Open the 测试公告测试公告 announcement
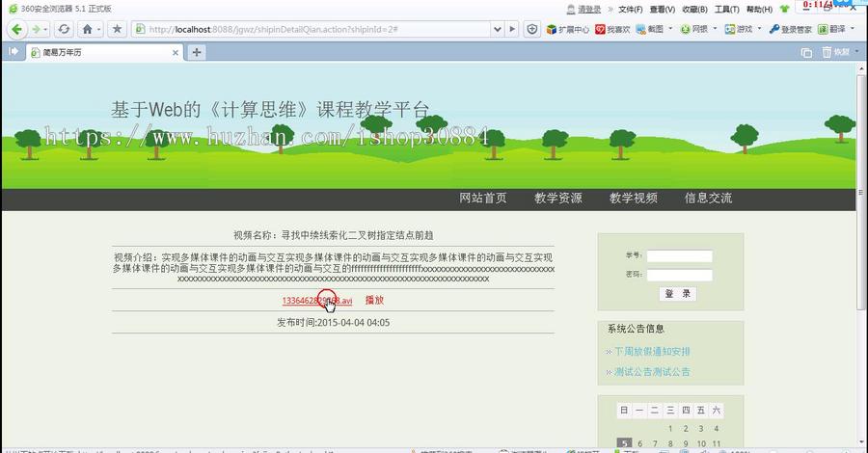 (x=652, y=372)
